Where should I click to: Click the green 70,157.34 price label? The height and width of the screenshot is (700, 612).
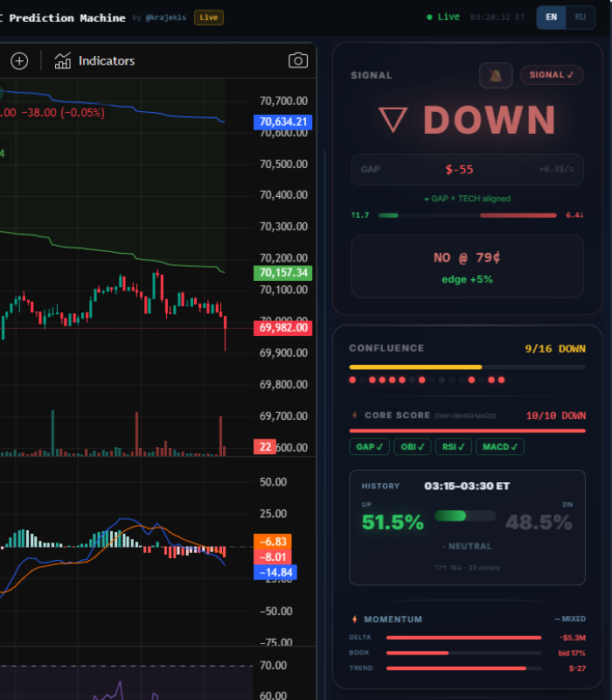pyautogui.click(x=282, y=273)
